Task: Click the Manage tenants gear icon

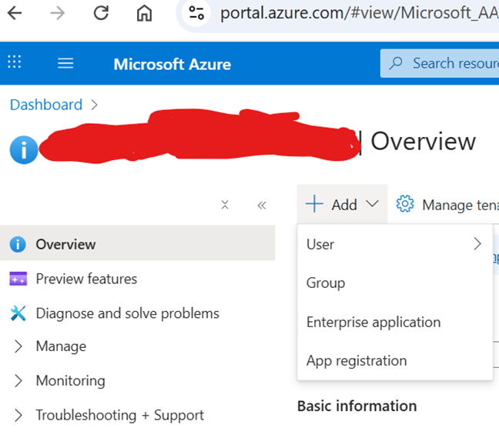Action: pos(405,204)
